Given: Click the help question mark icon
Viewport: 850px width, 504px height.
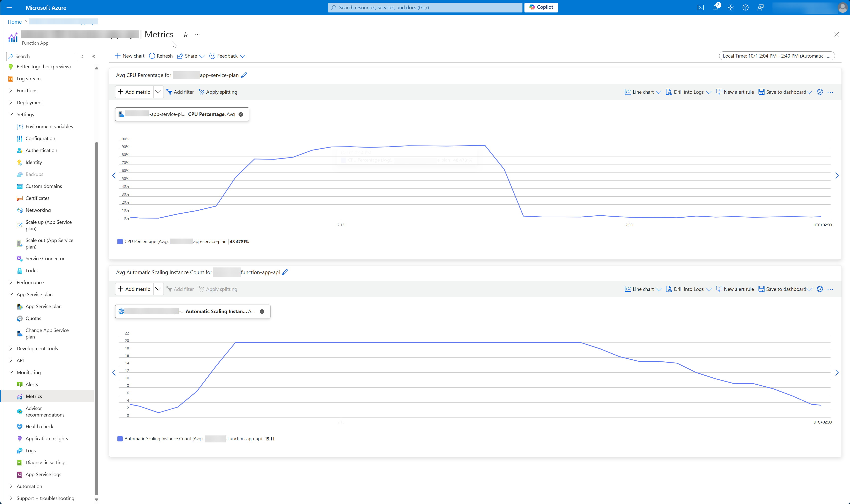Looking at the screenshot, I should (745, 7).
